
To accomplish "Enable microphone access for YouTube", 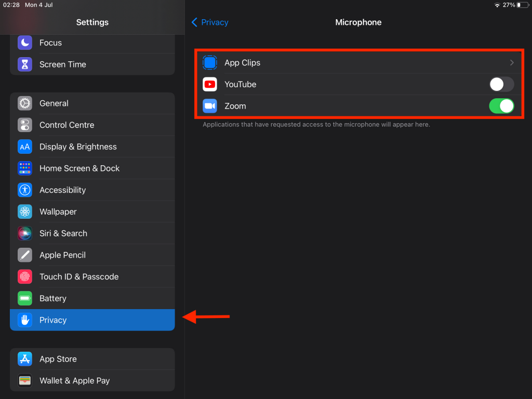I will click(x=501, y=85).
